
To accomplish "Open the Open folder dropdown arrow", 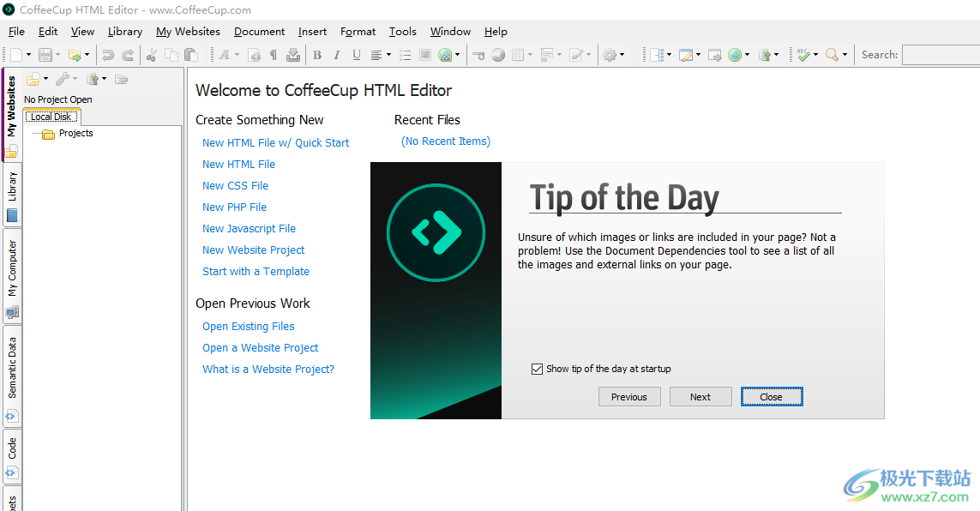I will (87, 55).
